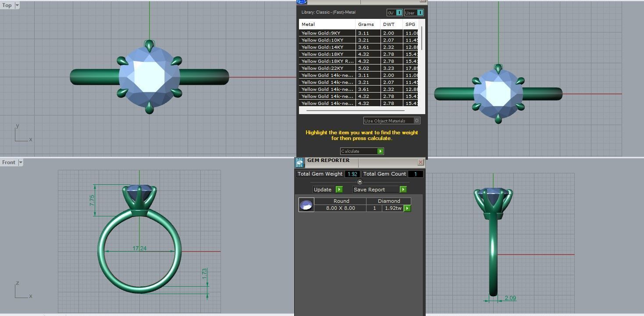Click the Round shape cell in gem list
The image size is (644, 316).
[341, 201]
